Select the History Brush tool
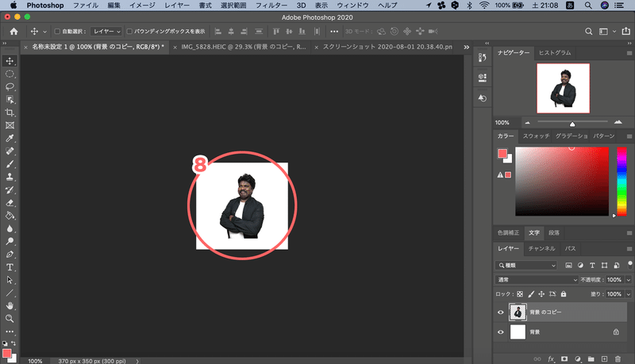 pyautogui.click(x=10, y=190)
